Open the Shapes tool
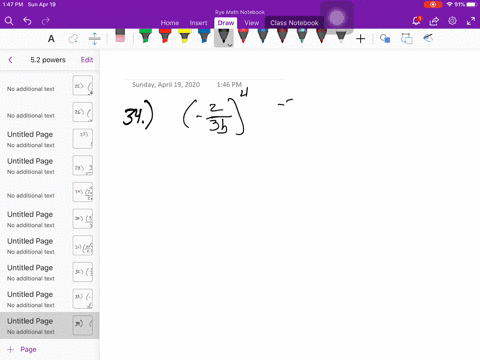 pyautogui.click(x=385, y=39)
